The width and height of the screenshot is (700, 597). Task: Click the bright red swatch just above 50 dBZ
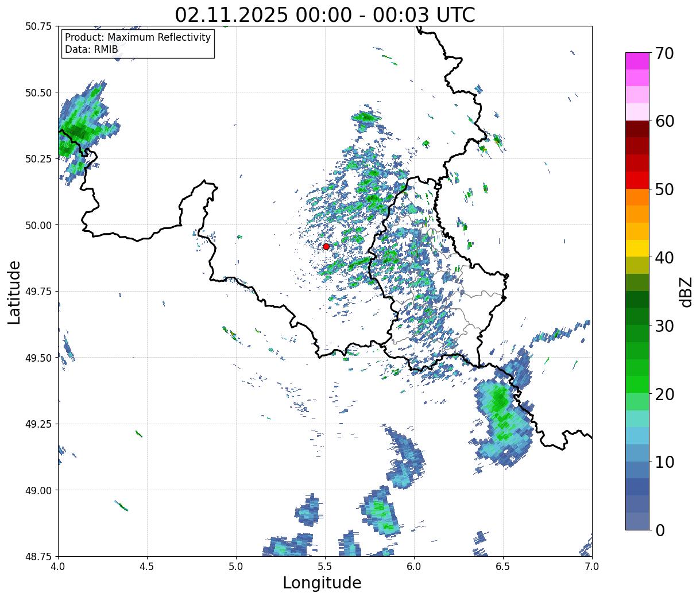(637, 180)
